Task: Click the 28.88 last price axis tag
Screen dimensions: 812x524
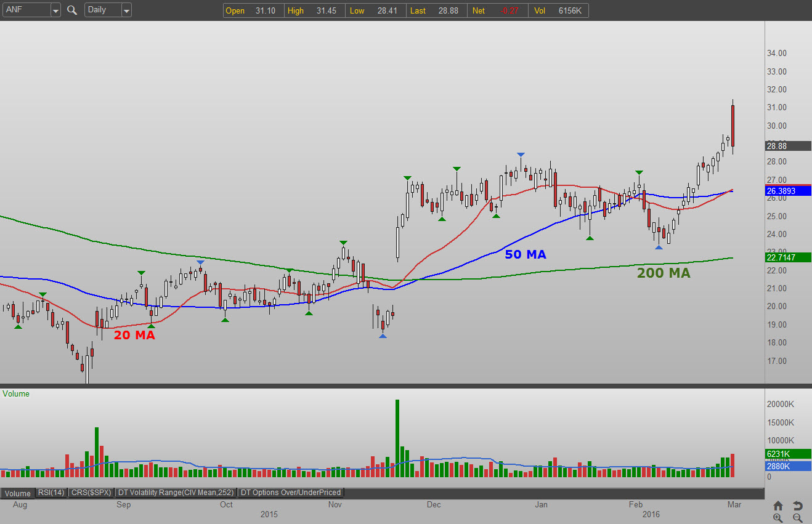Action: pos(788,146)
